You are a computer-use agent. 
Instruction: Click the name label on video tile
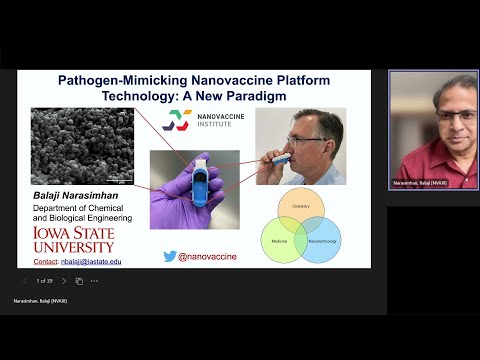click(x=420, y=183)
